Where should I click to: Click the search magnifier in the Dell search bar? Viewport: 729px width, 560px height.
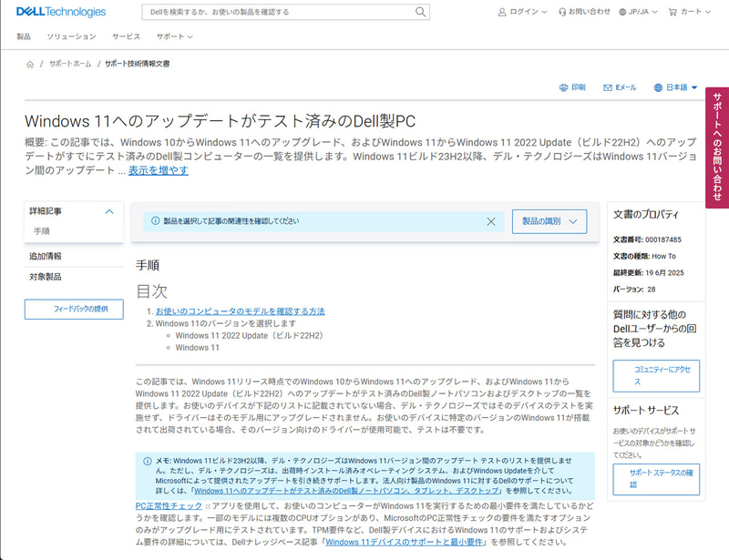point(419,12)
